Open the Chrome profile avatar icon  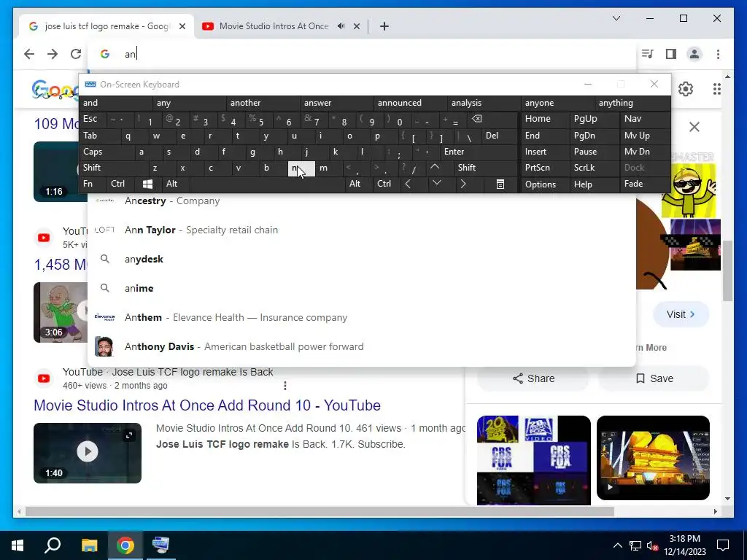[694, 54]
